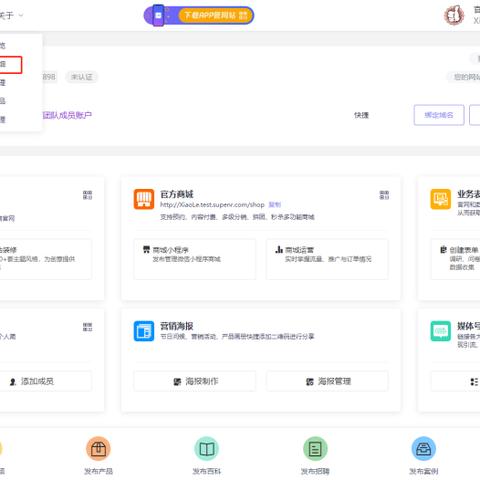Click the 未认证 status badge
480x480 pixels.
(x=81, y=77)
